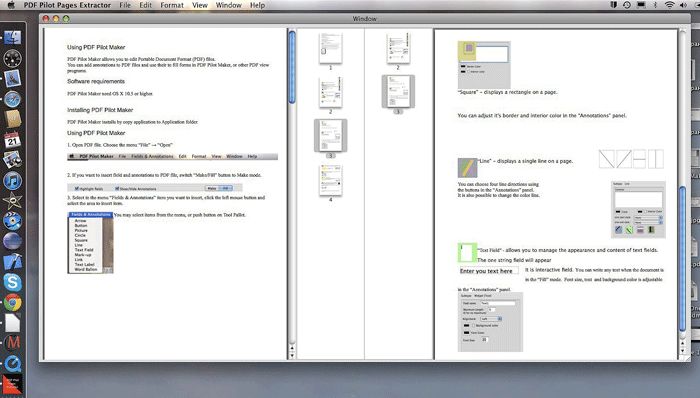Open the Format menu
The image size is (700, 398).
click(172, 5)
